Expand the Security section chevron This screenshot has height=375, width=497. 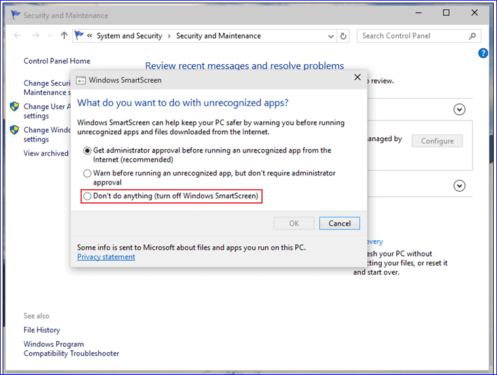point(459,109)
